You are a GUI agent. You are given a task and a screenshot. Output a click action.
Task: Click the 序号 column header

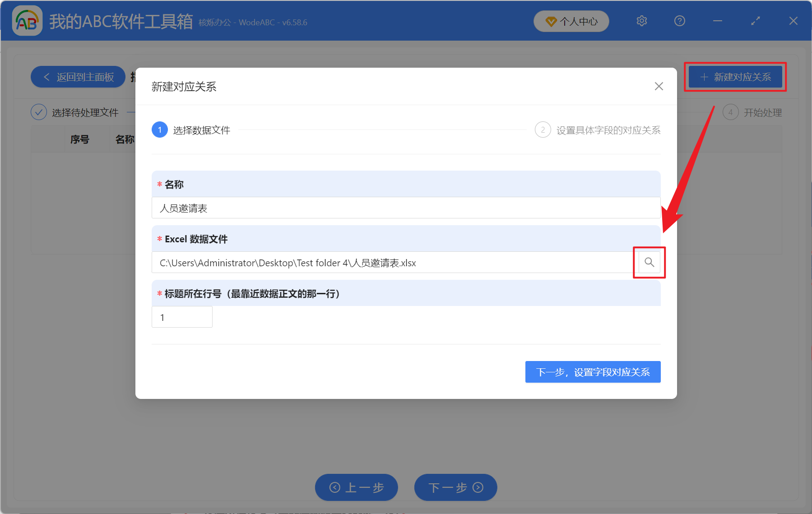[80, 139]
